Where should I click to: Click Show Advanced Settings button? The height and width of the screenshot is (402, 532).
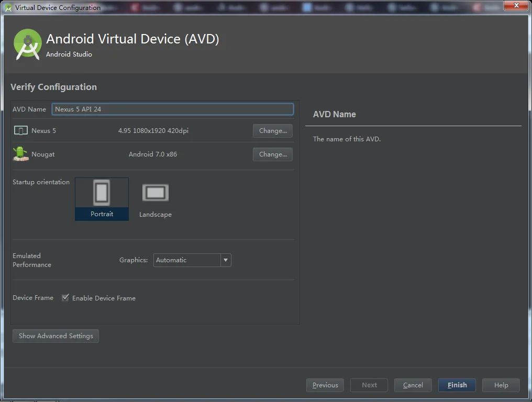pyautogui.click(x=56, y=336)
